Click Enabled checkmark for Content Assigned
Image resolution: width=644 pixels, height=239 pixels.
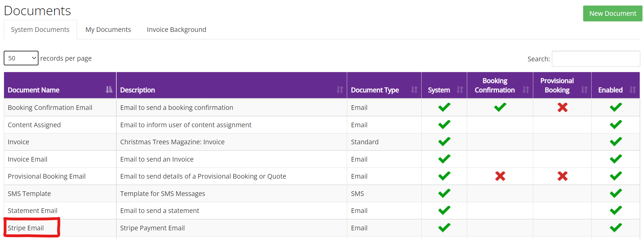[616, 125]
